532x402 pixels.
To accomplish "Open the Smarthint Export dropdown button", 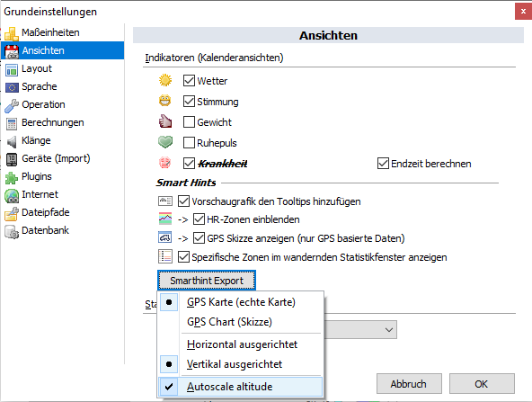I will (x=207, y=281).
